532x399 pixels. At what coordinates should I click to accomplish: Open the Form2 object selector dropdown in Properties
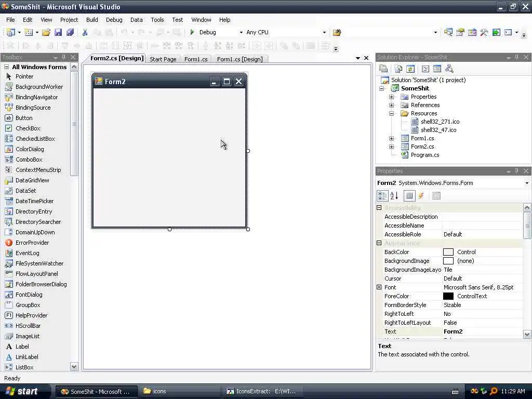click(x=527, y=183)
